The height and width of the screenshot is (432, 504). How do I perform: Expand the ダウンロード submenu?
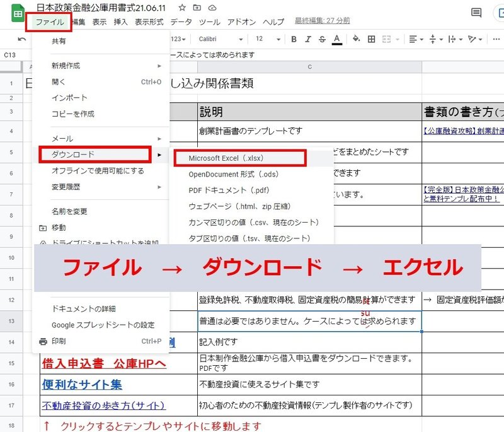[101, 155]
